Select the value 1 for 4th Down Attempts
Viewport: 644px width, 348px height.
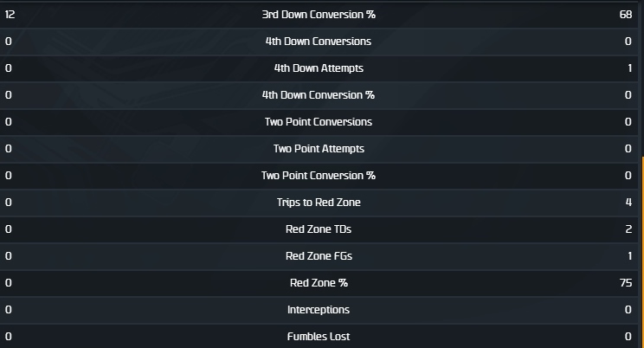628,68
